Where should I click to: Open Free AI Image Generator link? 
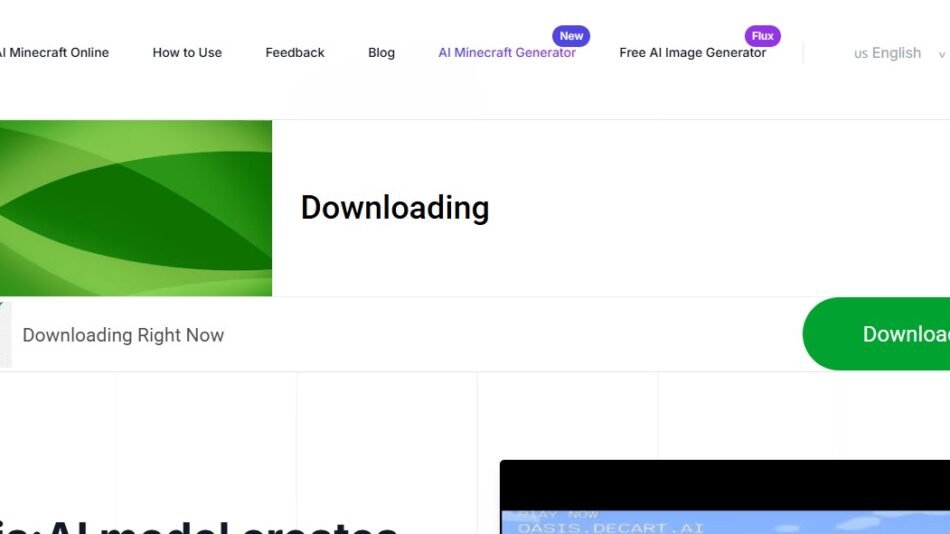[692, 53]
